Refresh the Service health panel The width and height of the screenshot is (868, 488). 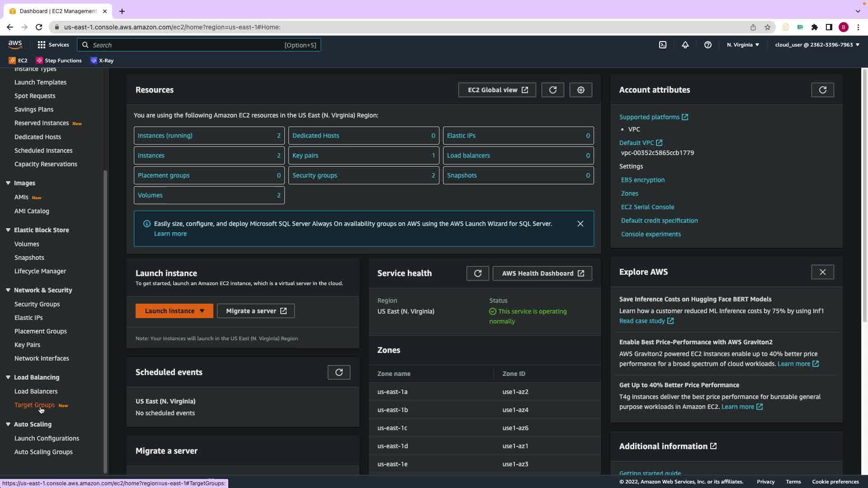point(477,273)
